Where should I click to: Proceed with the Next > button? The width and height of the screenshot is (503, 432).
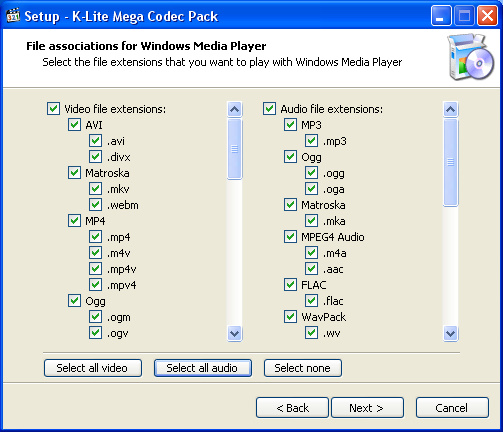point(367,408)
